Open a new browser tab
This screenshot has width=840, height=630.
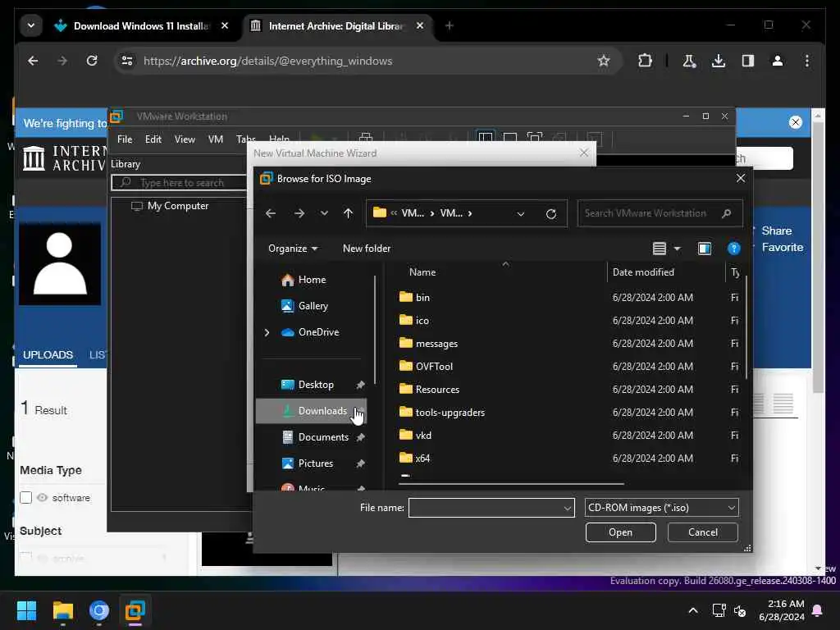coord(450,25)
